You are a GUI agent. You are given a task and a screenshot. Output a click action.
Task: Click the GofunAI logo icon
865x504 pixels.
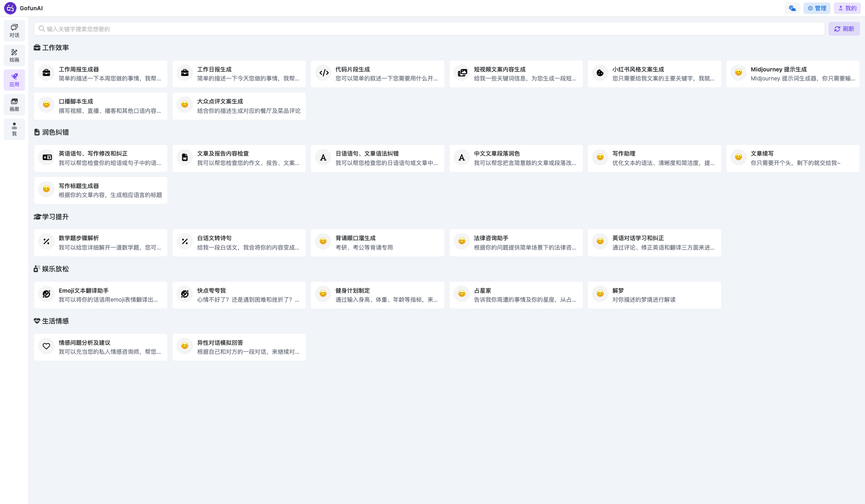[10, 8]
